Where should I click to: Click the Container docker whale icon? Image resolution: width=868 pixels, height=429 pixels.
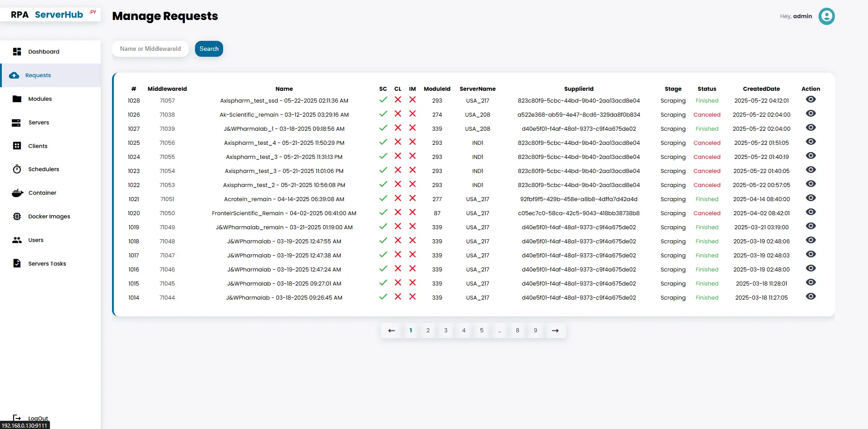point(17,193)
